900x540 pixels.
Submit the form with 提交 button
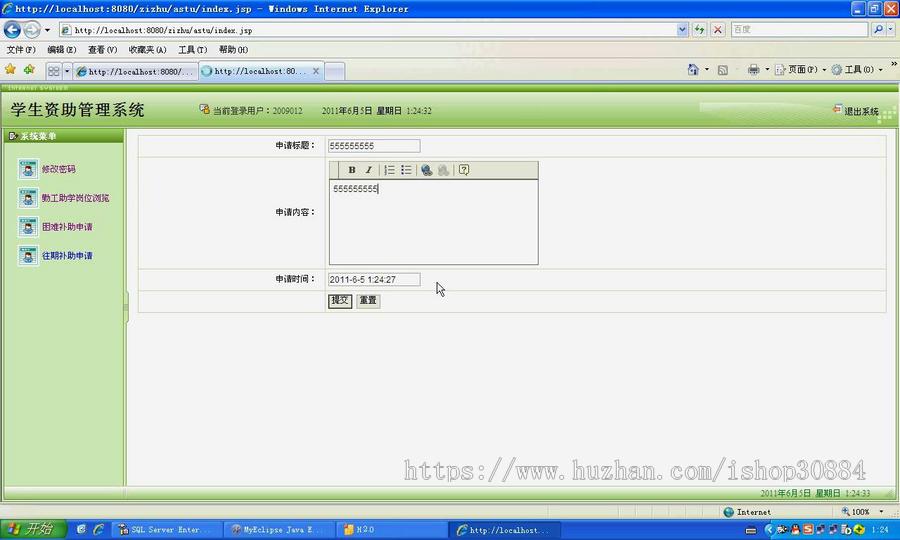(340, 300)
